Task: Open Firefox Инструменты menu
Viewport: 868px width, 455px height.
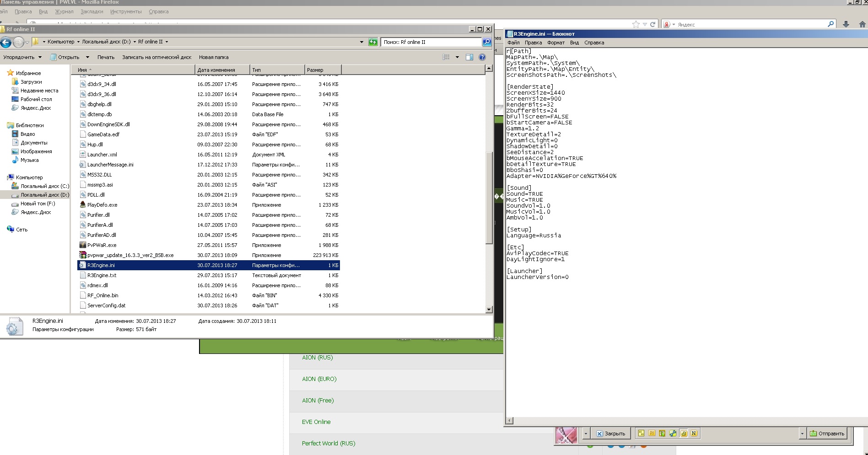Action: (126, 11)
